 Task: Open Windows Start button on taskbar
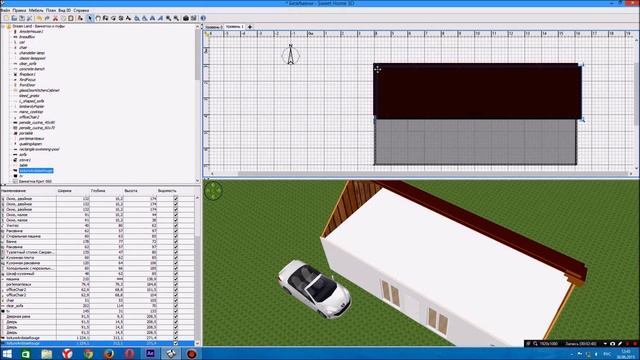[x=7, y=354]
